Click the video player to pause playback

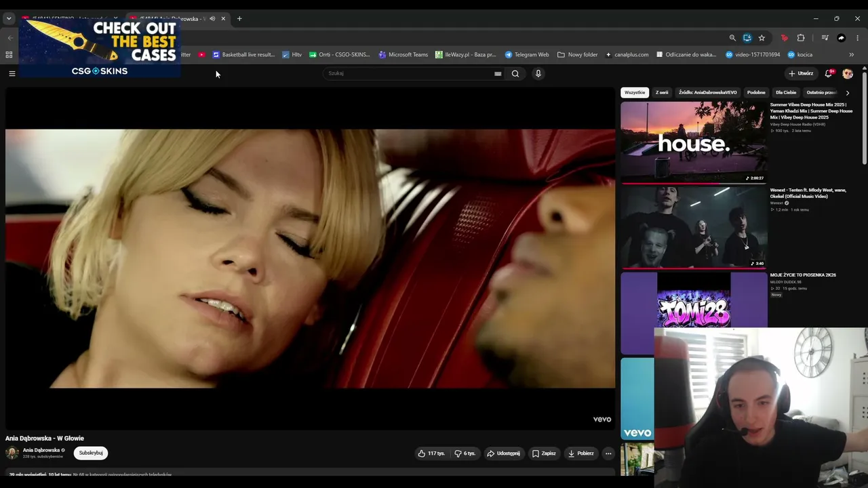tap(310, 258)
